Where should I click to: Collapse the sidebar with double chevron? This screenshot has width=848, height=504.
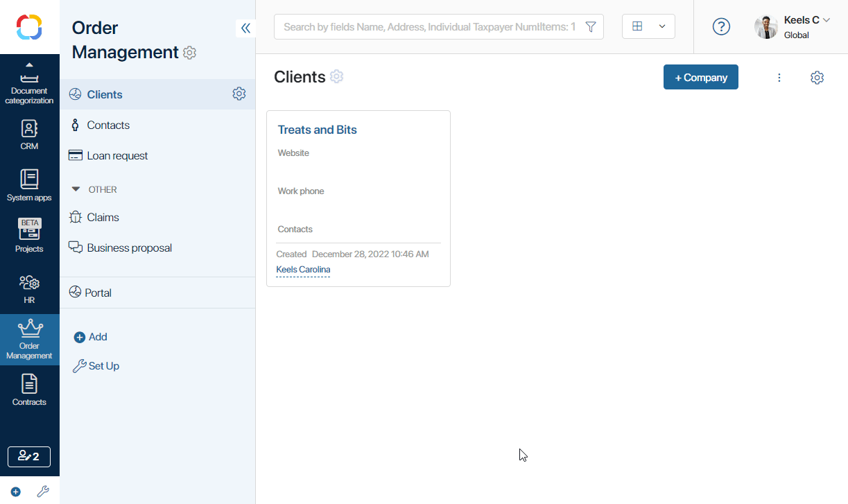(245, 28)
